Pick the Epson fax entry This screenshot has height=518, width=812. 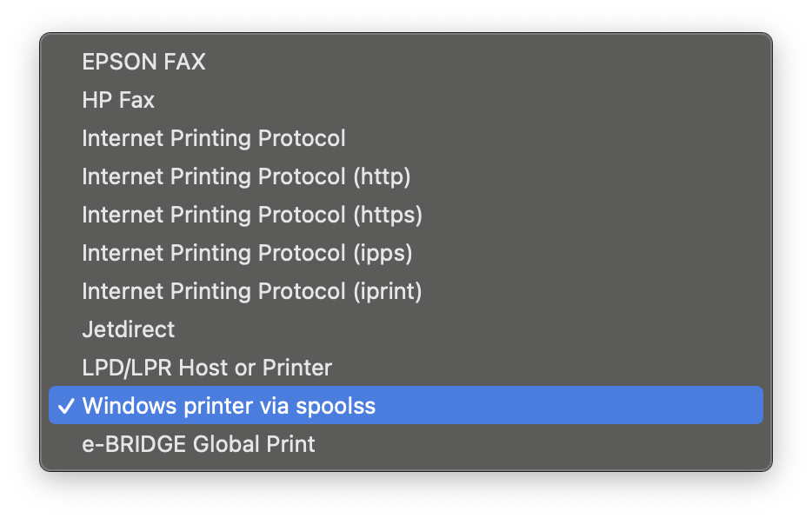pos(143,62)
